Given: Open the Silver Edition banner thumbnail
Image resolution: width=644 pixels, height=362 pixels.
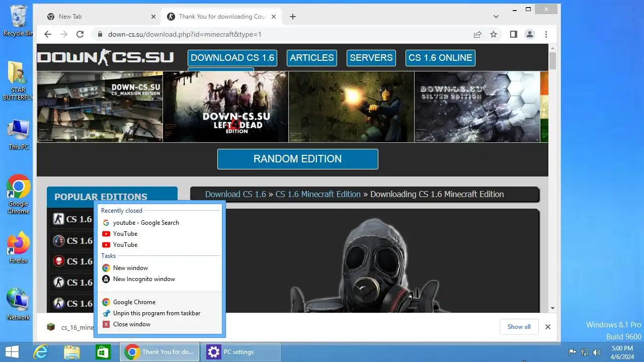Looking at the screenshot, I should 477,107.
